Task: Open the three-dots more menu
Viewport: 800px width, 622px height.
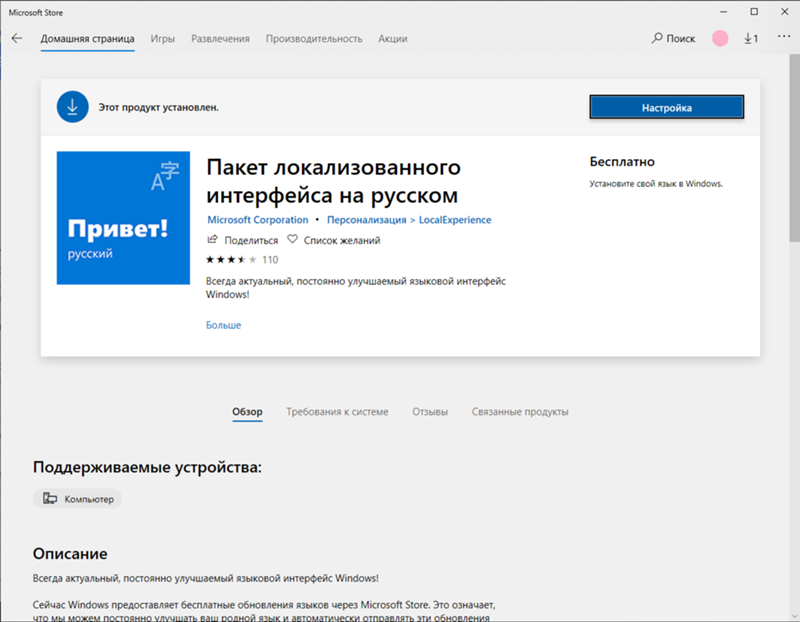Action: (784, 37)
